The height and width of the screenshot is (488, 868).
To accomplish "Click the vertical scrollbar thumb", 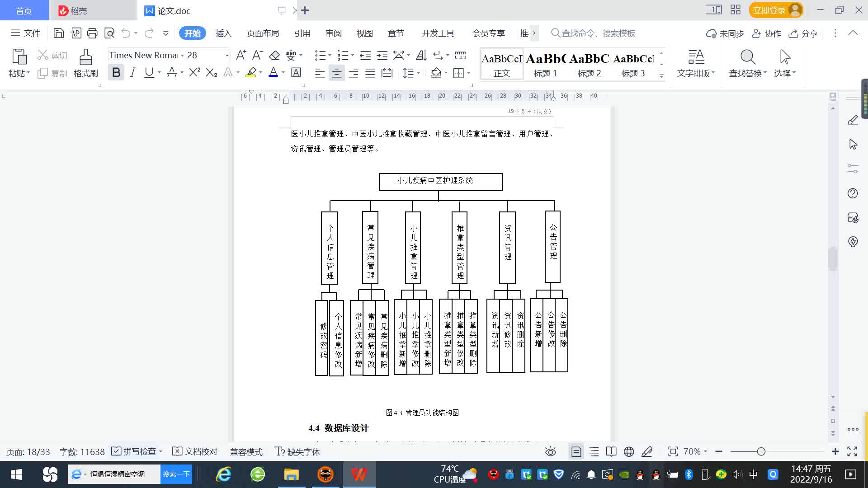I will point(833,258).
